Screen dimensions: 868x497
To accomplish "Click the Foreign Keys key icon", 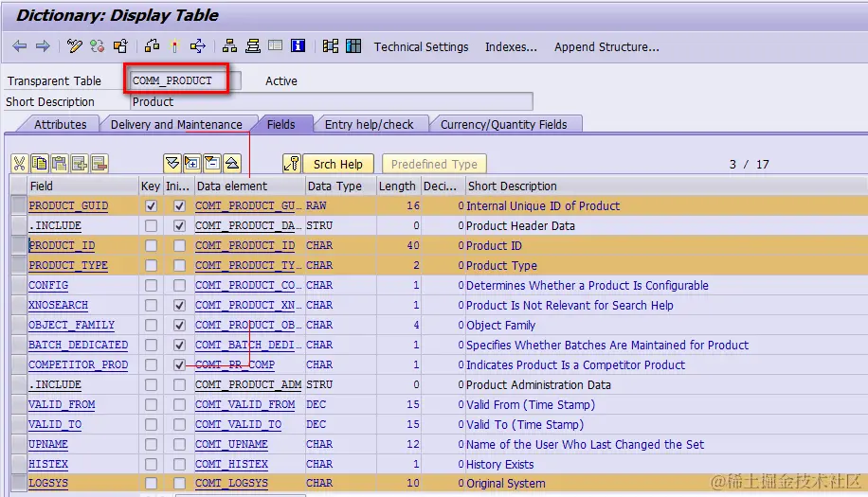I will pyautogui.click(x=291, y=163).
